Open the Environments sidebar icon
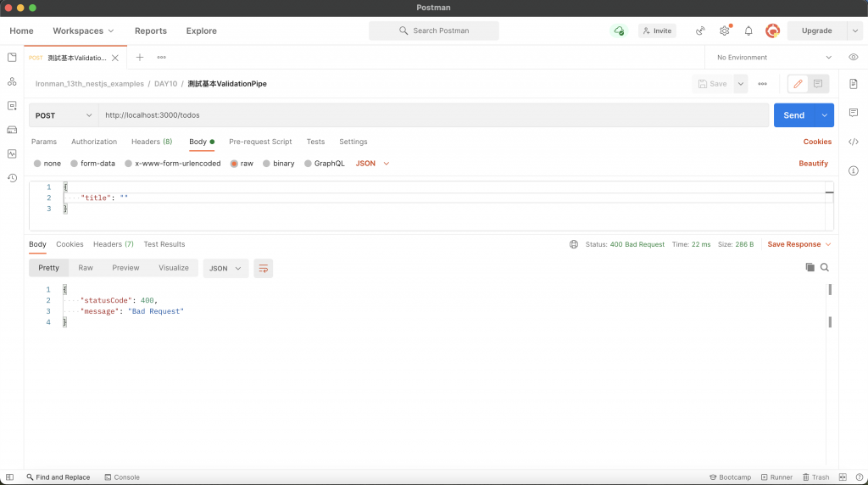Image resolution: width=868 pixels, height=485 pixels. tap(12, 106)
